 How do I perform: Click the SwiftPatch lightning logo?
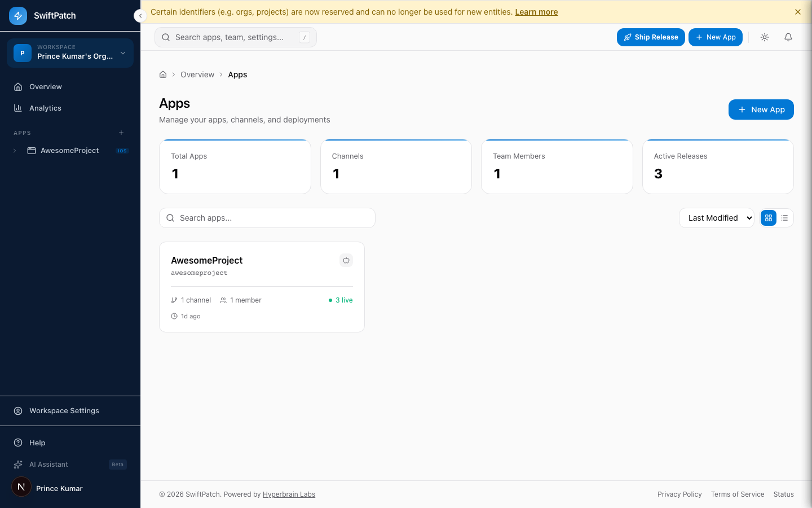click(x=18, y=16)
